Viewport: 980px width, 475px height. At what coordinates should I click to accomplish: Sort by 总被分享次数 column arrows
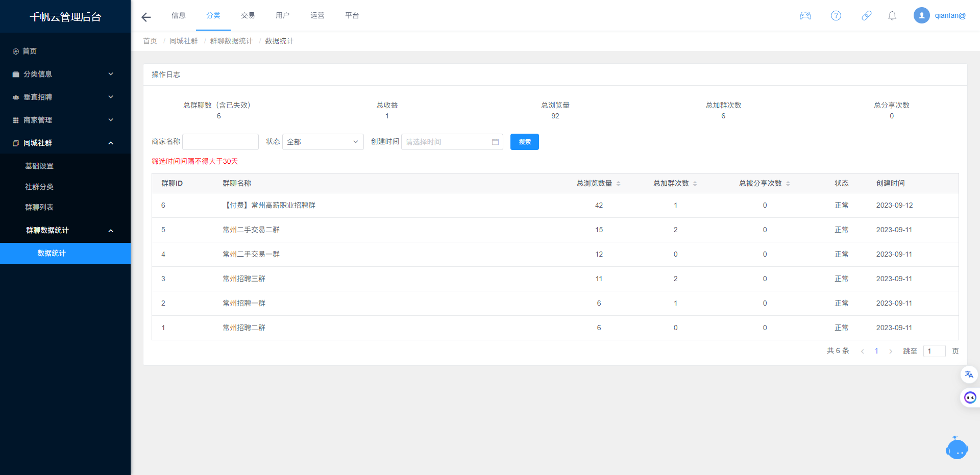pos(788,184)
